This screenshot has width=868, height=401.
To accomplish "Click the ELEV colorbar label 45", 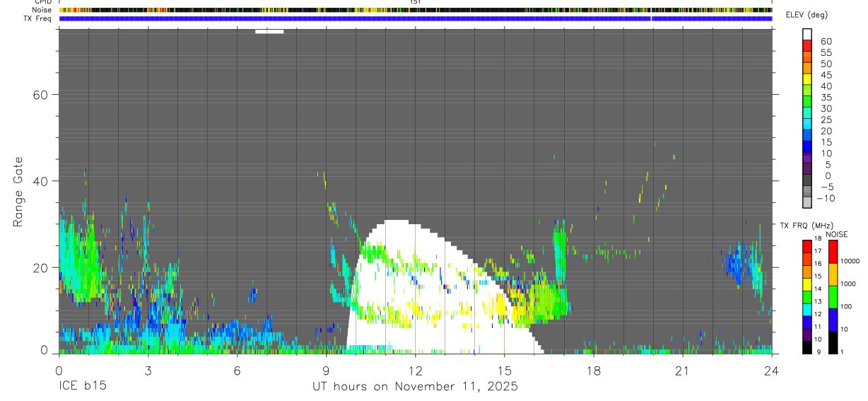I will coord(826,75).
